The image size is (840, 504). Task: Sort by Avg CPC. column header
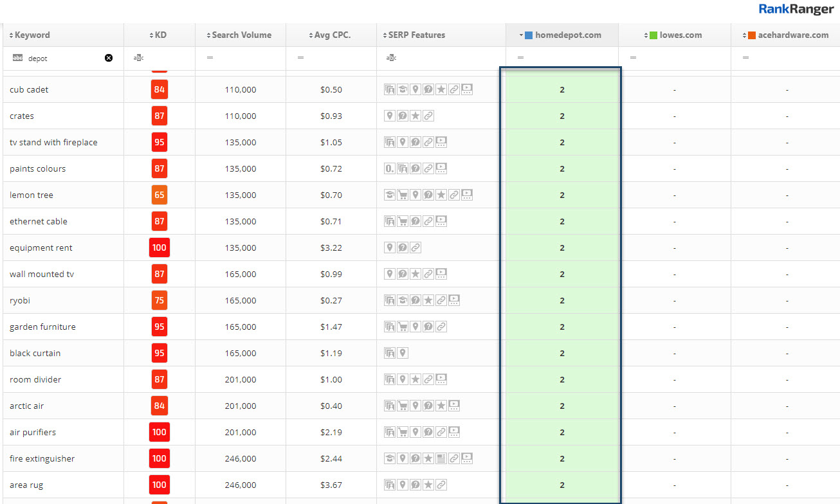(x=333, y=35)
